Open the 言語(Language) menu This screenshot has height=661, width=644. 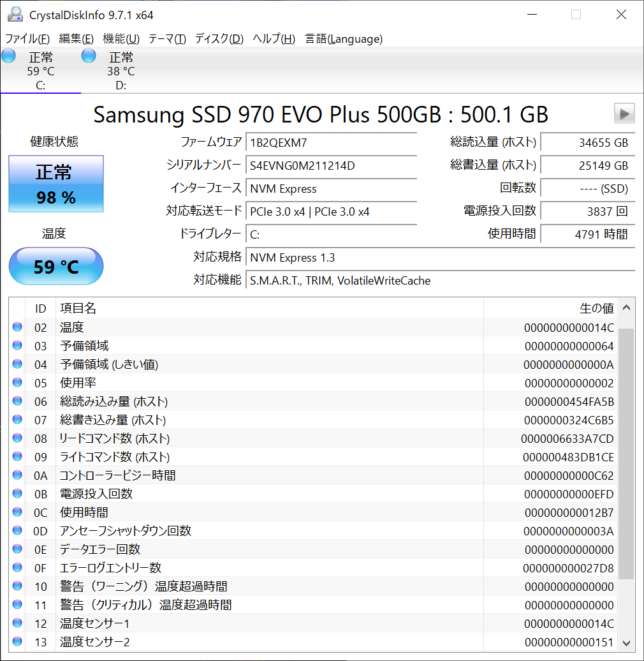point(344,39)
